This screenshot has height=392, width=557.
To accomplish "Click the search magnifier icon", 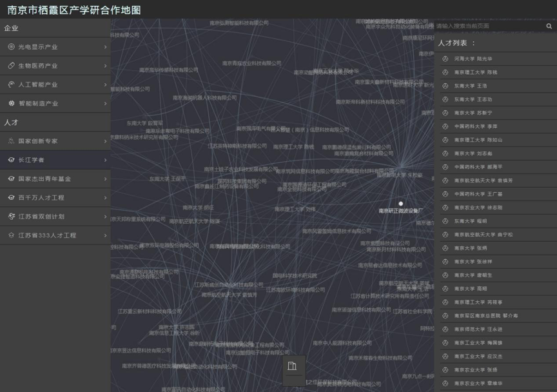I will [x=549, y=26].
